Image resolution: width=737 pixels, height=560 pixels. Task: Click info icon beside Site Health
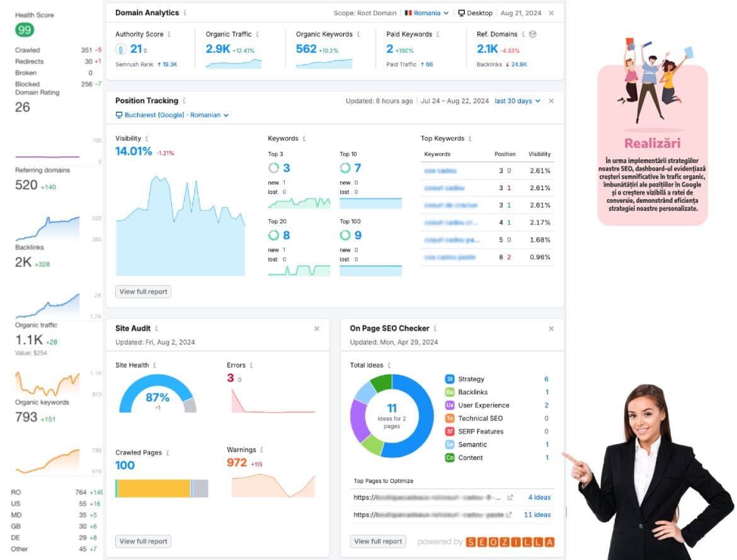(x=154, y=365)
